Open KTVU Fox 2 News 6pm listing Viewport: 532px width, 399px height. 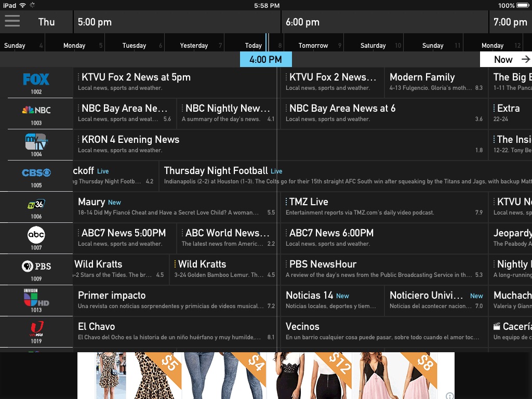(332, 83)
